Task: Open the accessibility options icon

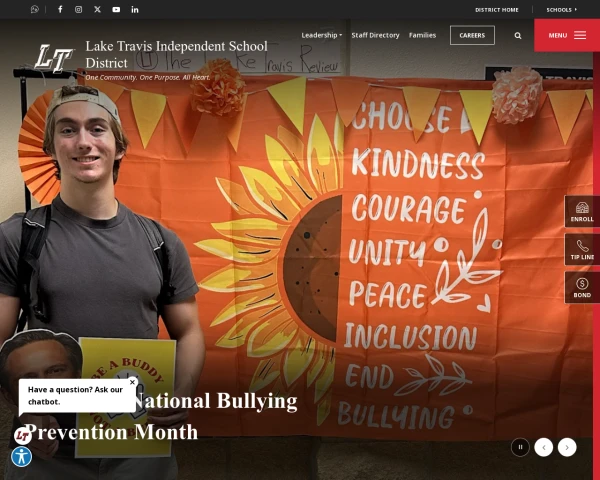Action: coord(21,457)
